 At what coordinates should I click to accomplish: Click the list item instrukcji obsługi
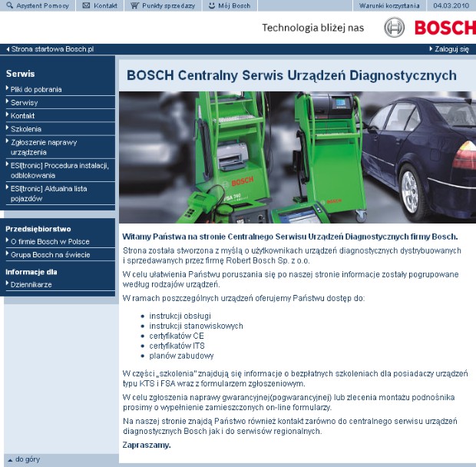click(x=180, y=316)
